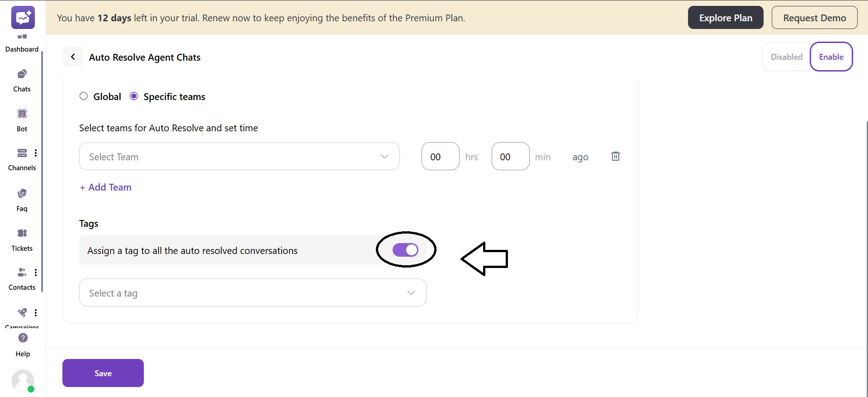The height and width of the screenshot is (397, 868).
Task: Open Channels three-dot options menu
Action: pos(36,153)
